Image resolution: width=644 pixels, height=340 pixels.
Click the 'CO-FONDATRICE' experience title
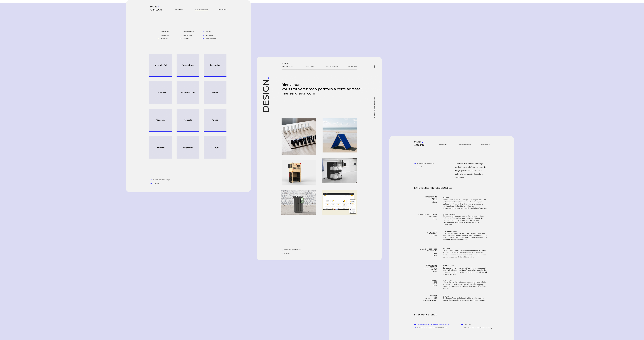(432, 232)
